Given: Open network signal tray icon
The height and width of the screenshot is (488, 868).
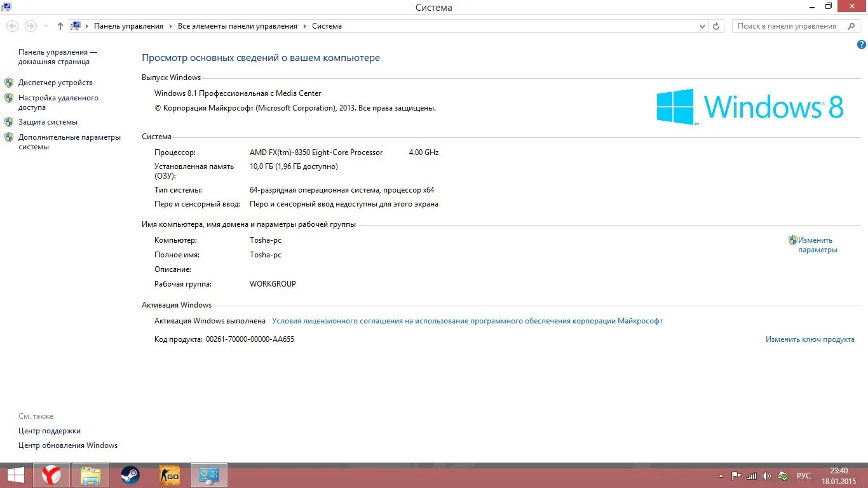Looking at the screenshot, I should click(x=752, y=476).
